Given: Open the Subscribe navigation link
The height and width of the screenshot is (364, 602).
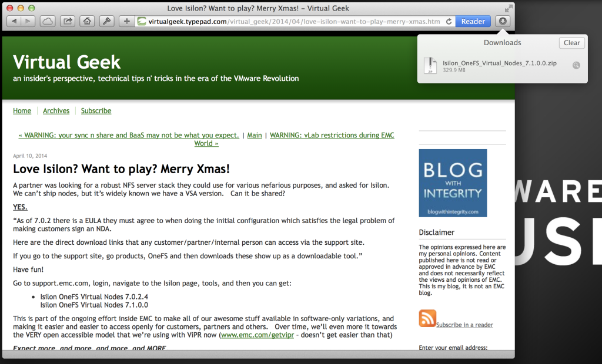Looking at the screenshot, I should 96,110.
